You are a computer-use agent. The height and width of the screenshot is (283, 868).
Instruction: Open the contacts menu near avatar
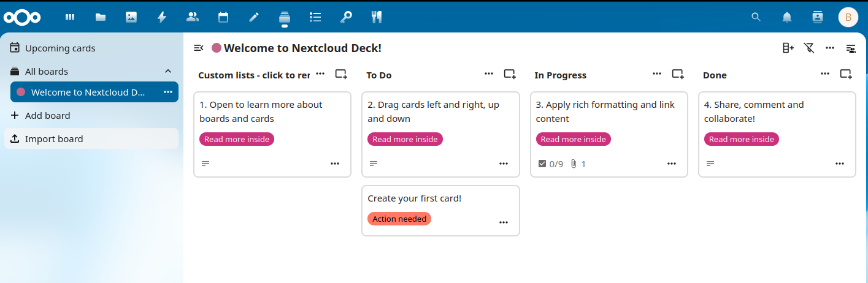[x=818, y=17]
